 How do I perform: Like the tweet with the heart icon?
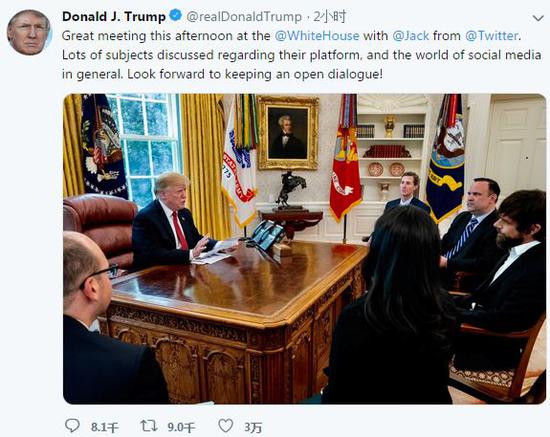226,425
